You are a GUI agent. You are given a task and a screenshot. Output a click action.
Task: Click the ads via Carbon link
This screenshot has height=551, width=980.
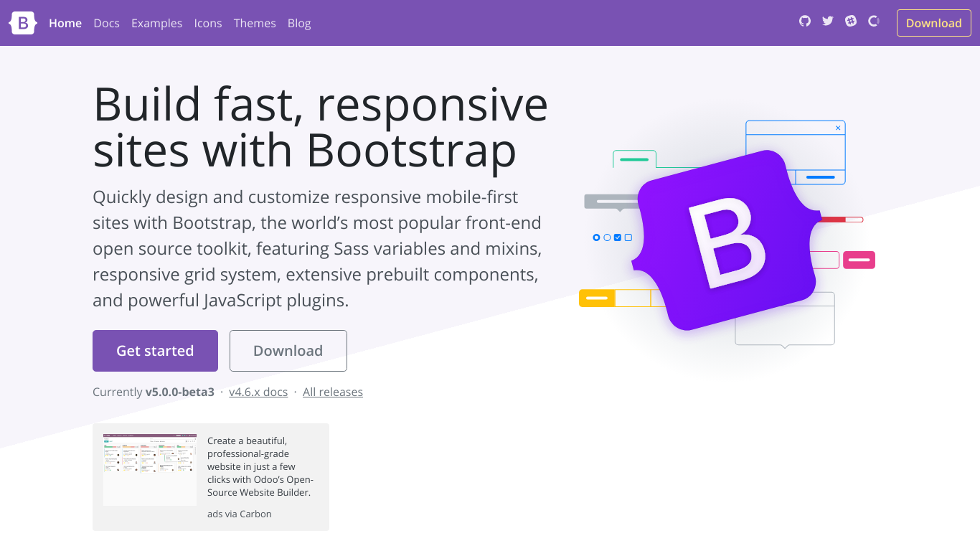[x=240, y=514]
